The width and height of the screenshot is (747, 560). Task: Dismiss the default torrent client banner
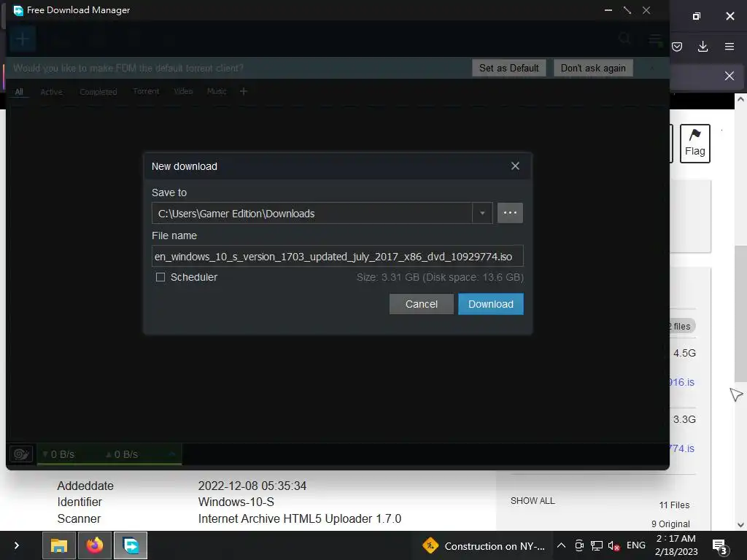coord(652,68)
